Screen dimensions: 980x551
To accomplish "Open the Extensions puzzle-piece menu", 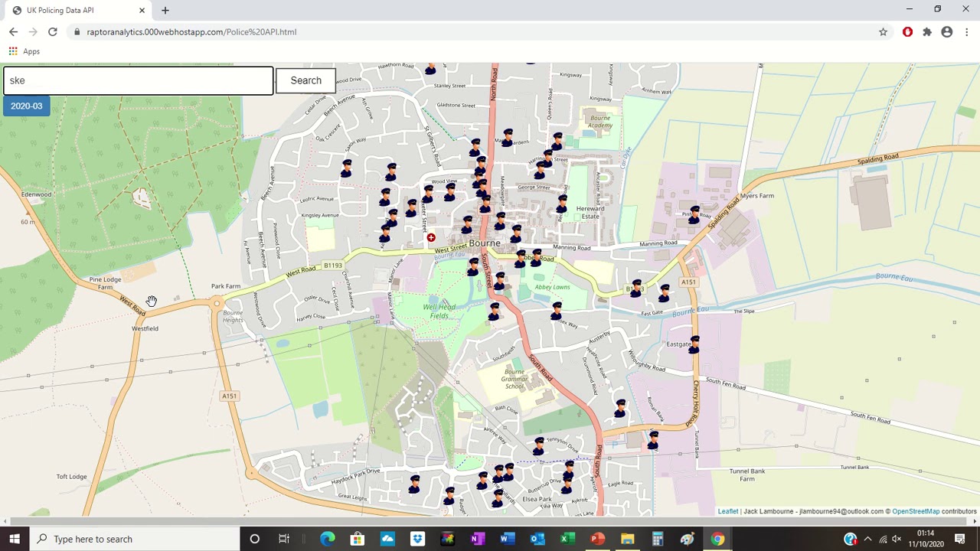I will (927, 32).
